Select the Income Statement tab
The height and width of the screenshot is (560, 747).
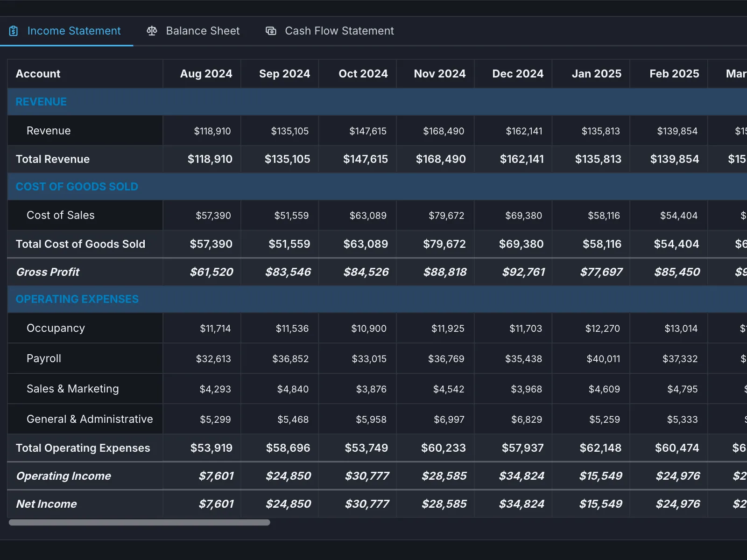pos(66,31)
